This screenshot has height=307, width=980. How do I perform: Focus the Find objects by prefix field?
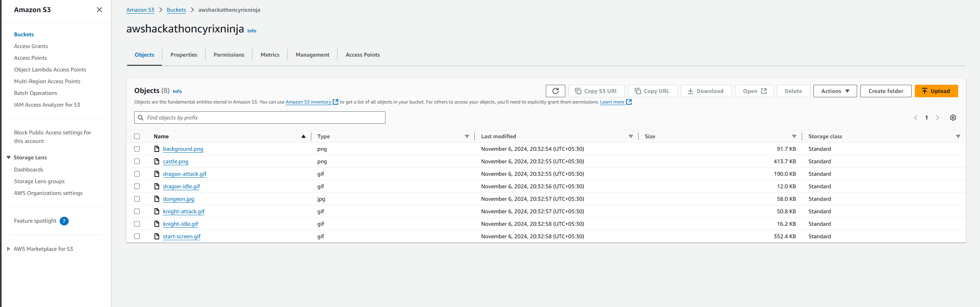260,118
